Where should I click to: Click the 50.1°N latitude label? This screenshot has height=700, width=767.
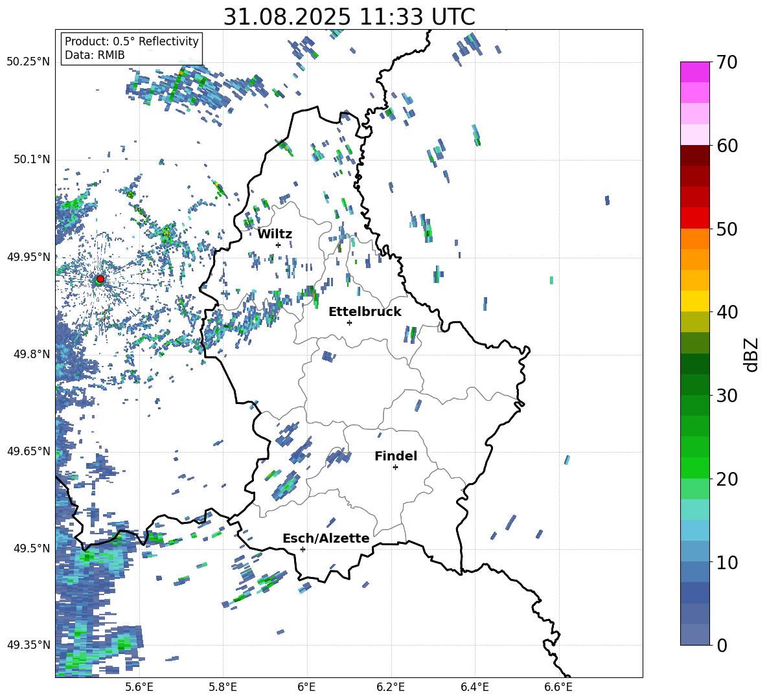tap(32, 159)
